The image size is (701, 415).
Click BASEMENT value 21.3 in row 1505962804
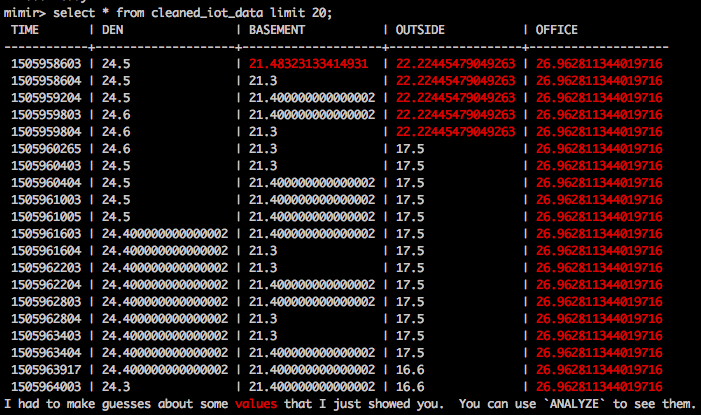click(263, 318)
